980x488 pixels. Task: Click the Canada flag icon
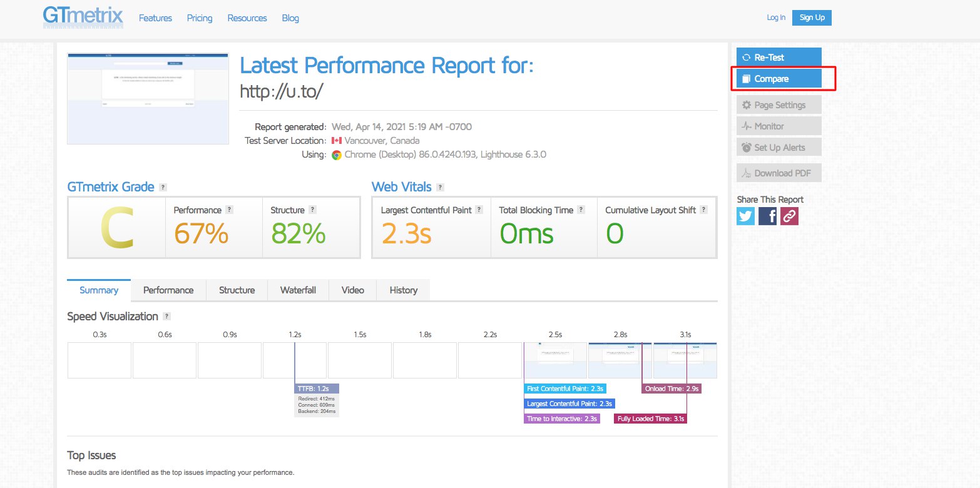pos(337,141)
